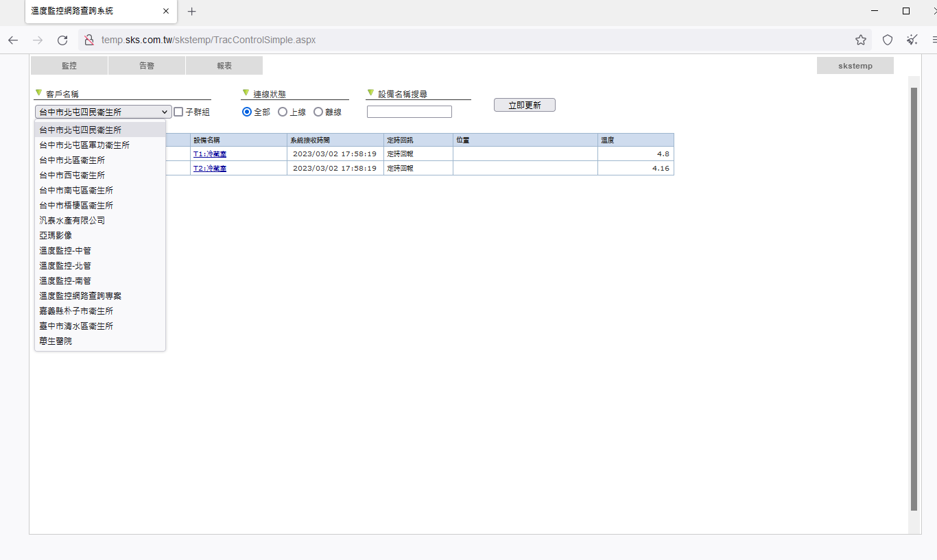Screen dimensions: 937x560
Task: Switch to the 監控 tab
Action: pyautogui.click(x=69, y=66)
